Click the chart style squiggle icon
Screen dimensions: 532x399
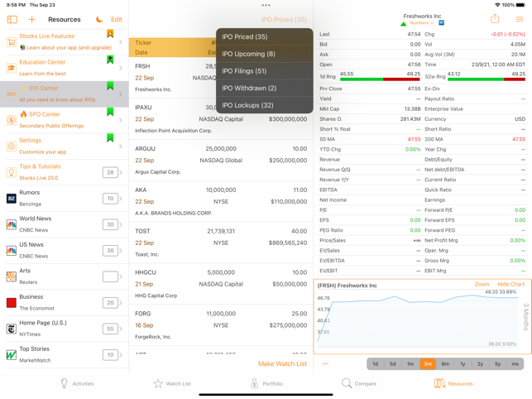tap(325, 363)
